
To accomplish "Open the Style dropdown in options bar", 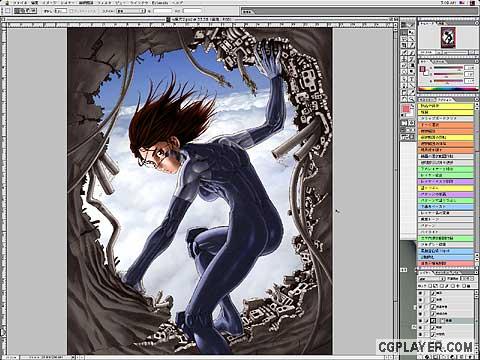I will coord(130,11).
